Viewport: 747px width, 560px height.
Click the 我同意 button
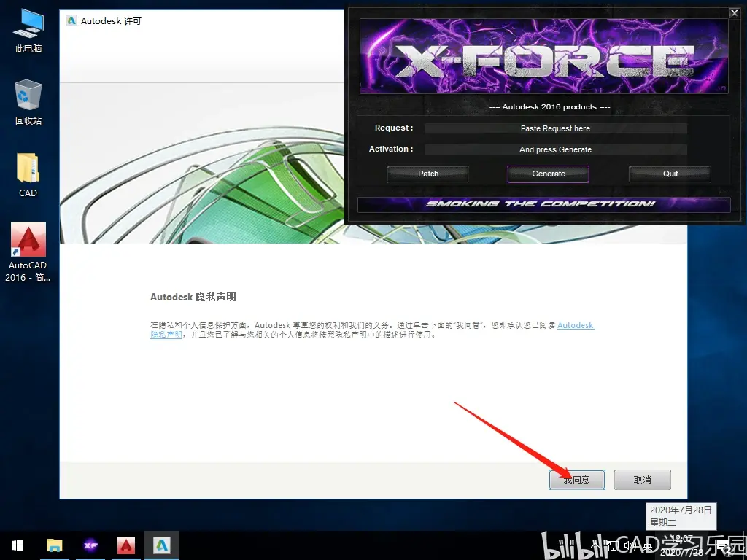pos(577,480)
